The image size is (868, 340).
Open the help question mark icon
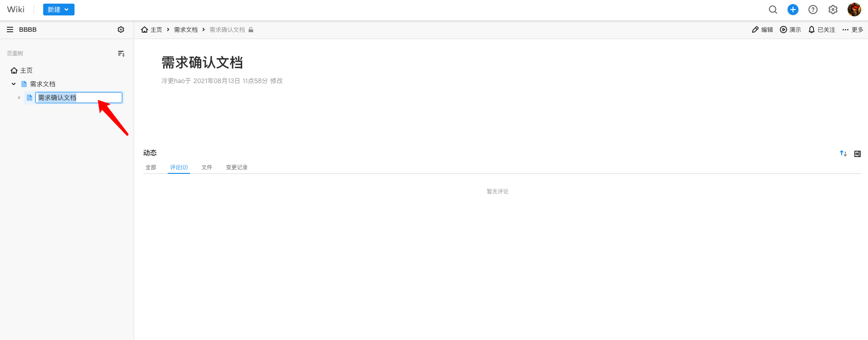[x=813, y=10]
